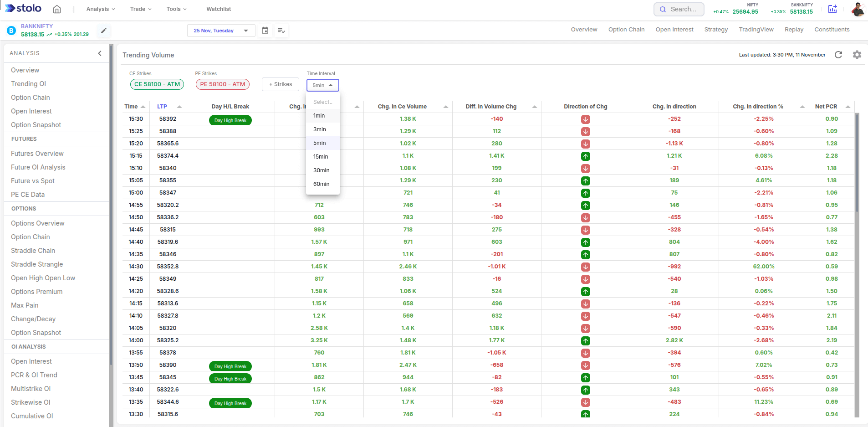
Task: Open the Search bar with magnifier icon
Action: click(679, 9)
